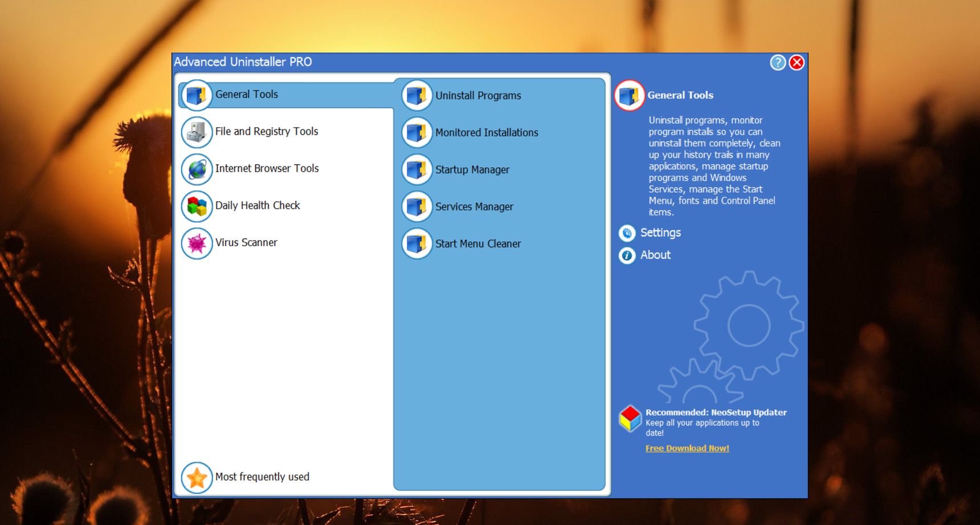Click the help question mark icon

(778, 63)
